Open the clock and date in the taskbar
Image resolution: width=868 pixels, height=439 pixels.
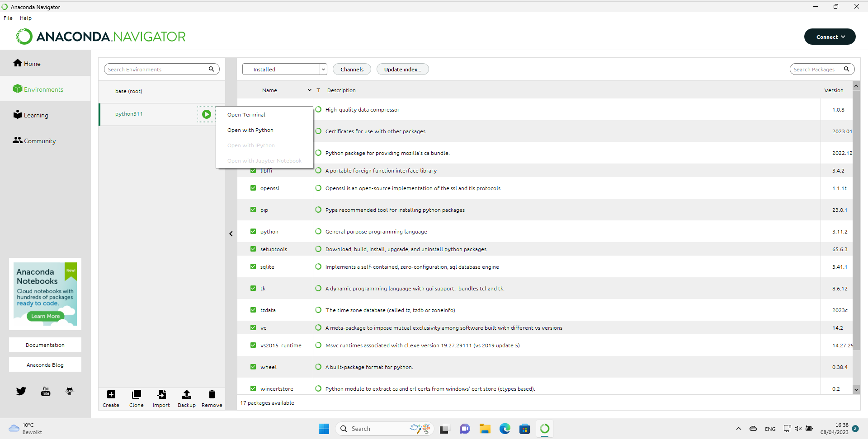coord(835,429)
